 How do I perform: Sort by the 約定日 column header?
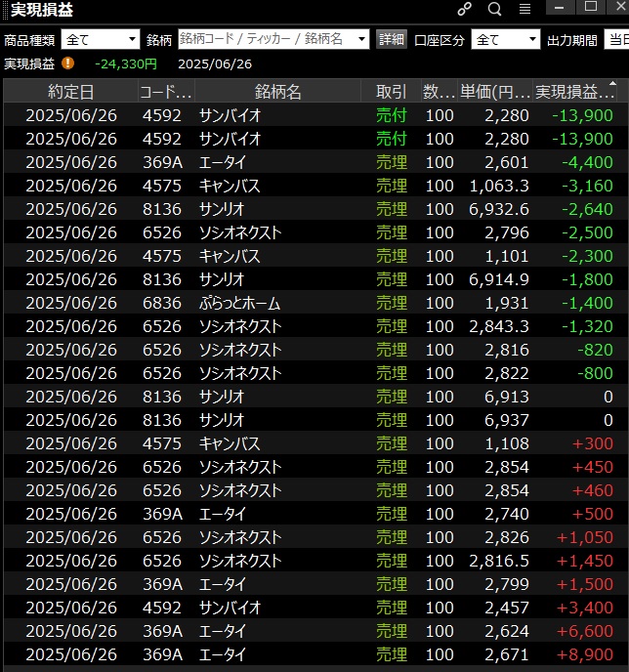(71, 91)
